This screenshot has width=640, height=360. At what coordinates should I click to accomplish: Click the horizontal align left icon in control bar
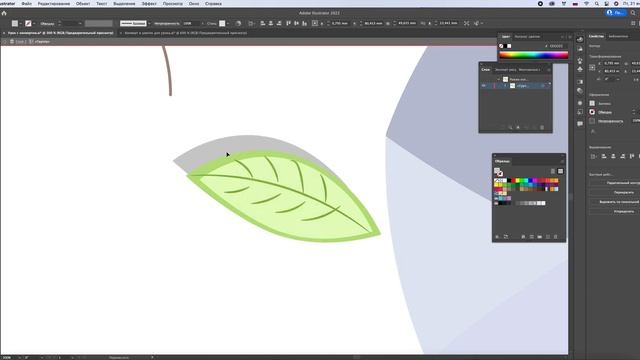click(x=262, y=23)
